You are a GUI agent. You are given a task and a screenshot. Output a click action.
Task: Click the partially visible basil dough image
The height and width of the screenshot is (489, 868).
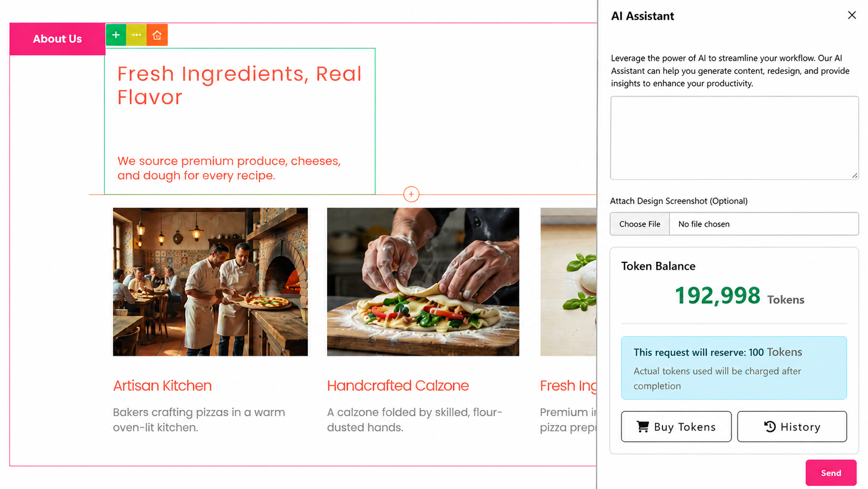click(x=568, y=282)
